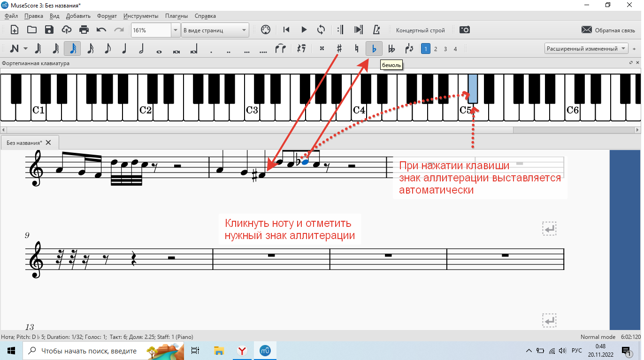Image resolution: width=644 pixels, height=360 pixels.
Task: Toggle play repeats icon
Action: [341, 30]
